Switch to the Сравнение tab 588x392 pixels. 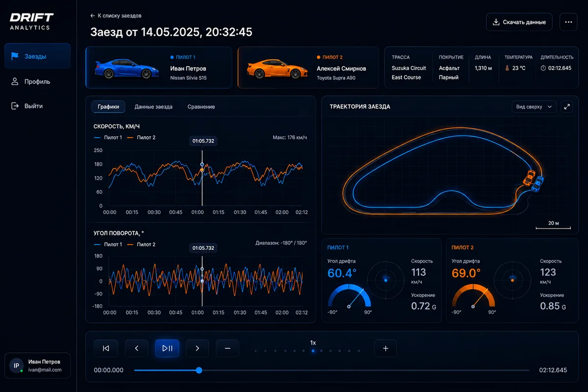(x=201, y=107)
